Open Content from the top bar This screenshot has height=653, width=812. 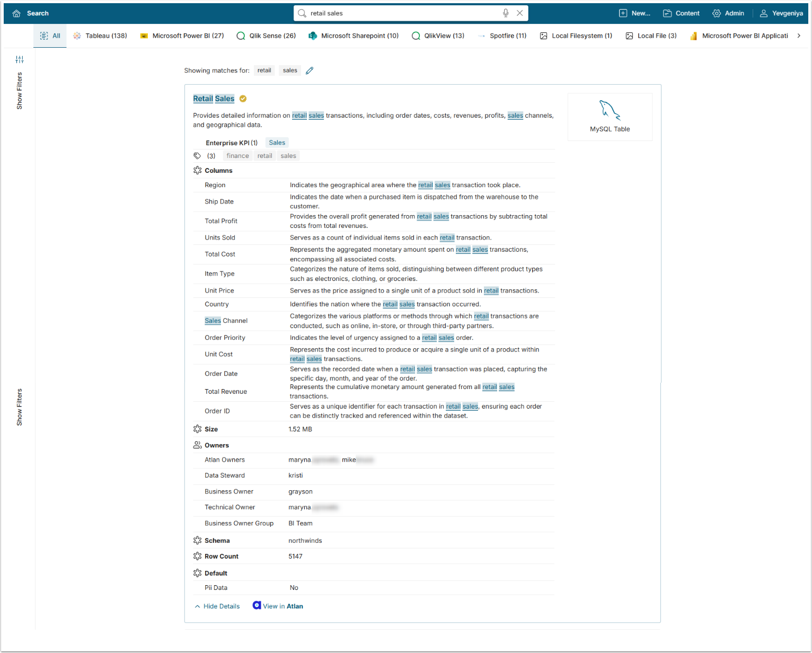(681, 13)
